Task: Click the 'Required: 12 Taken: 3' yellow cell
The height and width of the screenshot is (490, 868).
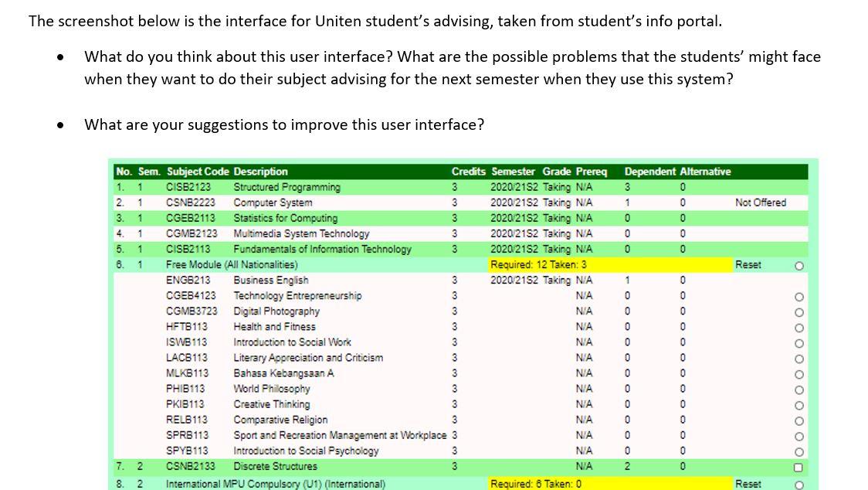Action: (x=611, y=265)
